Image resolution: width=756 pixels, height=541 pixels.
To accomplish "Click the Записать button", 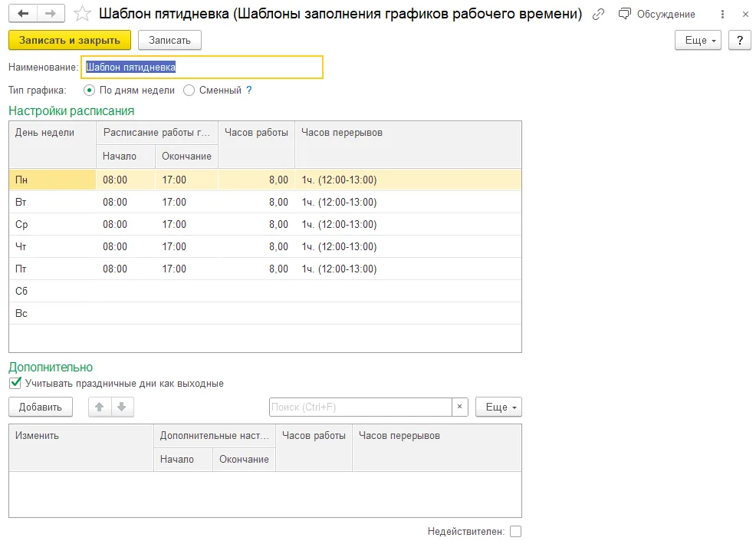I will coord(169,40).
